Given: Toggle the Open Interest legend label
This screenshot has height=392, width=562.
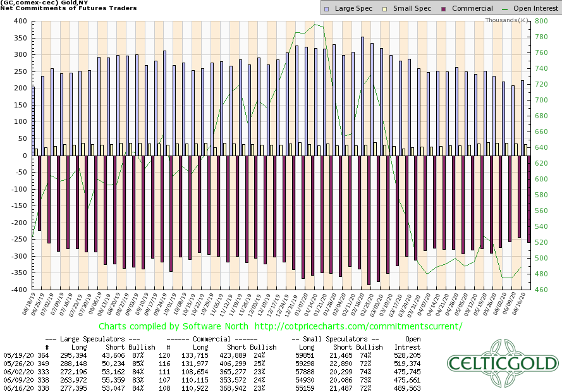Looking at the screenshot, I should 530,8.
